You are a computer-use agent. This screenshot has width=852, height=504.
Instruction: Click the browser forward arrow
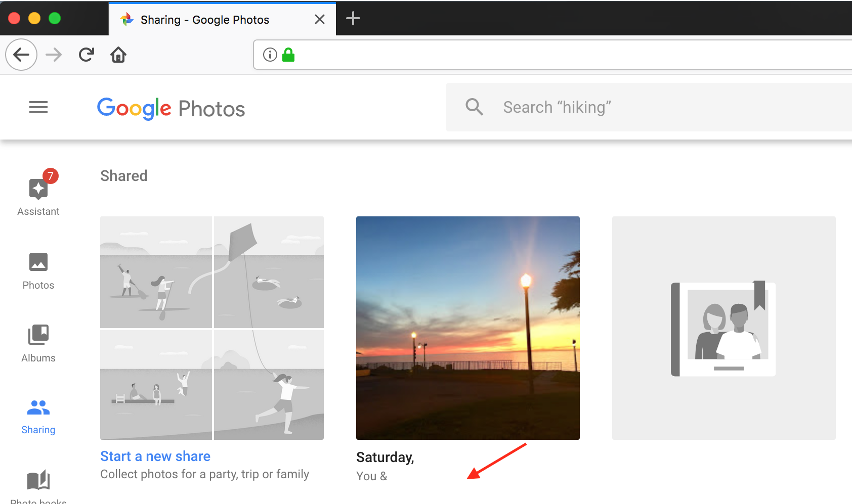pyautogui.click(x=54, y=55)
